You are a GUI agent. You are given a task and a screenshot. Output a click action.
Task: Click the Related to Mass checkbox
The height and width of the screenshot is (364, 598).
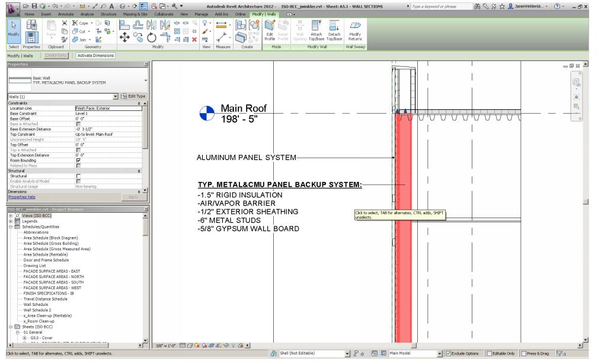[78, 166]
